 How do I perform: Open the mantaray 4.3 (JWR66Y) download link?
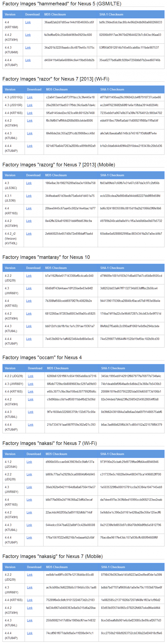tap(29, 288)
